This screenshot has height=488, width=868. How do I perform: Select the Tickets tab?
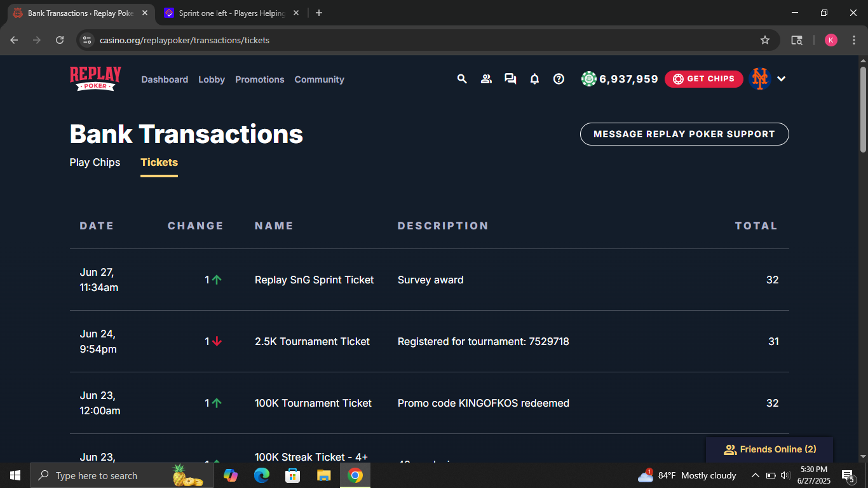(159, 163)
